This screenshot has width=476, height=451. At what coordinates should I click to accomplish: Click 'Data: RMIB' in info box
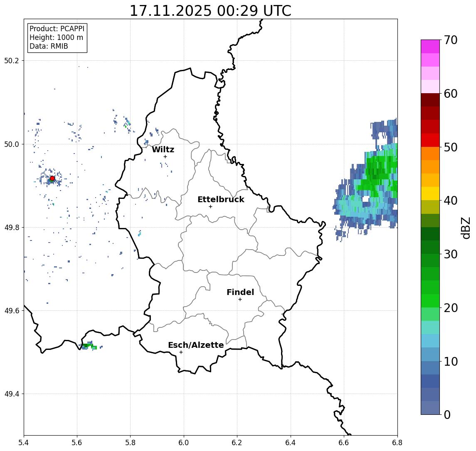coord(49,46)
